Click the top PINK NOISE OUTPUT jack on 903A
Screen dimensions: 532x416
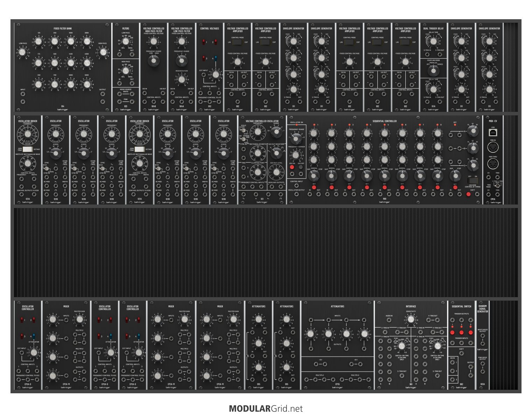coord(483,364)
